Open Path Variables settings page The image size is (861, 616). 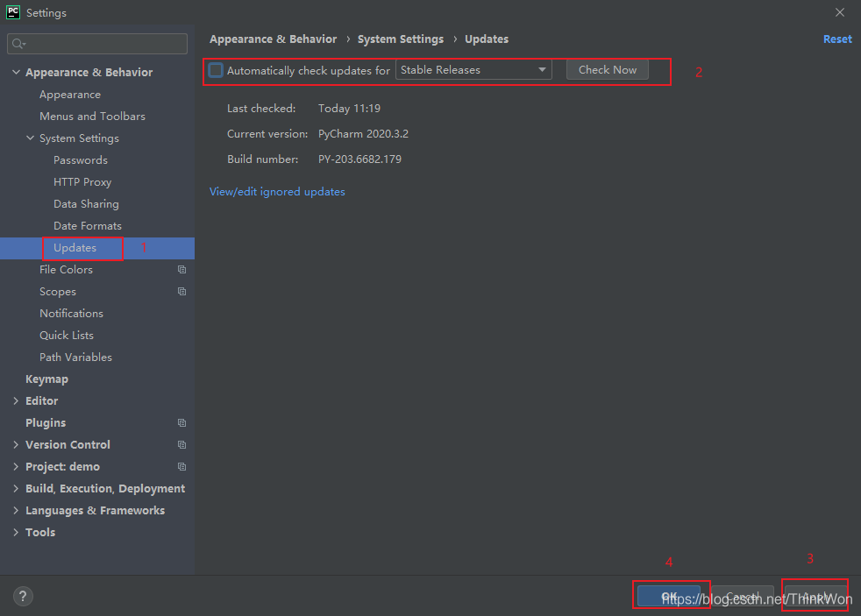75,358
